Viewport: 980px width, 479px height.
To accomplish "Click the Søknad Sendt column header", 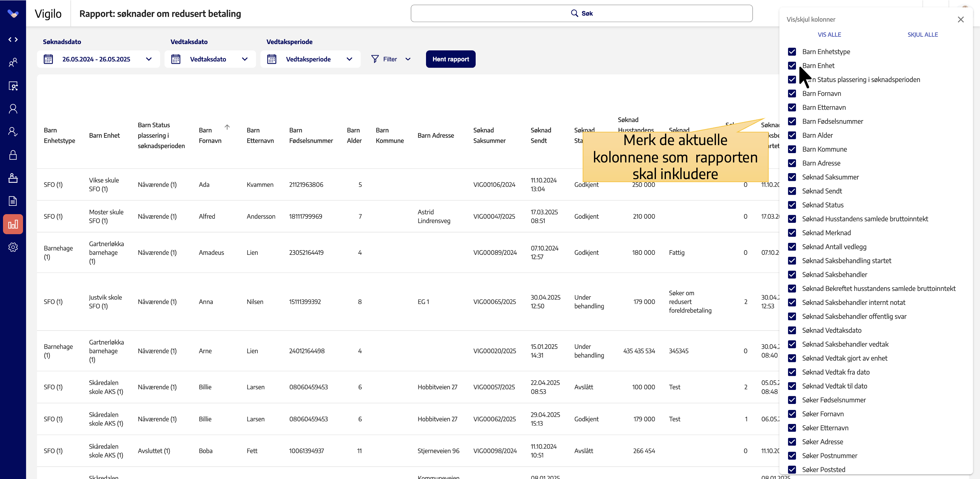I will pos(541,135).
